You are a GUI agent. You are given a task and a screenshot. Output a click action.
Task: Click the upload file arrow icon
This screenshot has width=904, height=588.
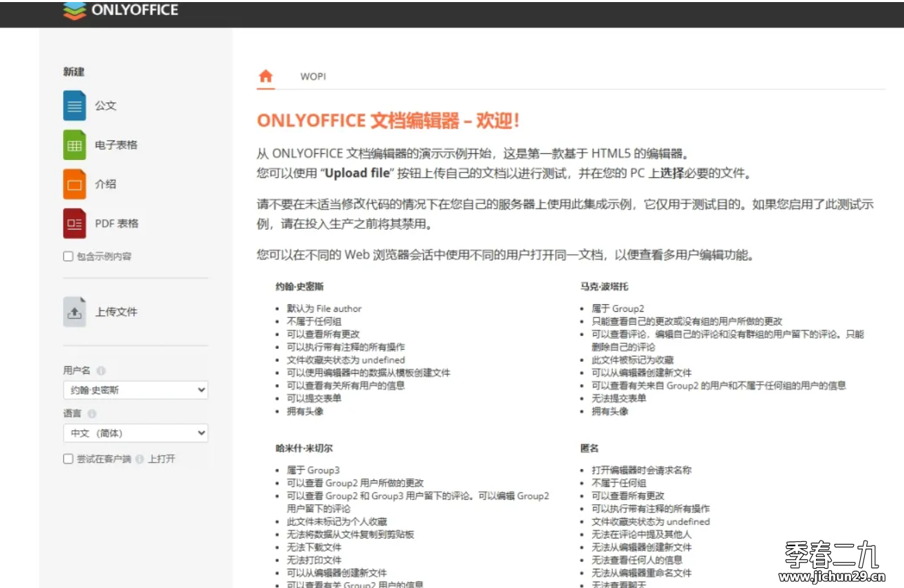click(x=74, y=312)
